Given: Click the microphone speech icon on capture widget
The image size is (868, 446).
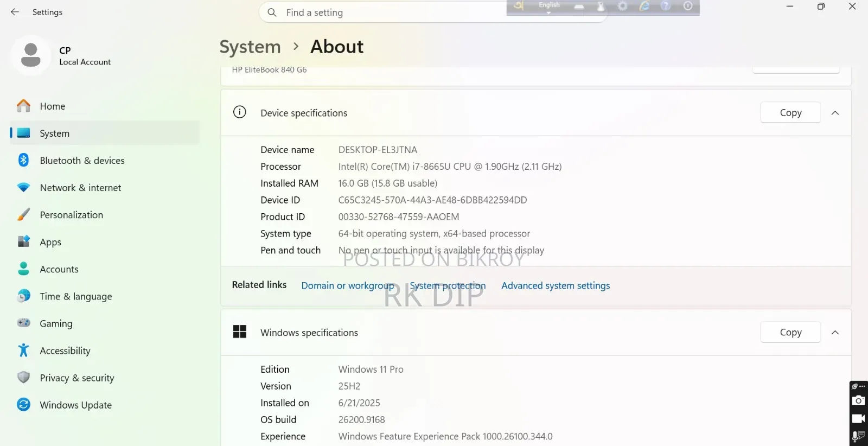Looking at the screenshot, I should [858, 436].
